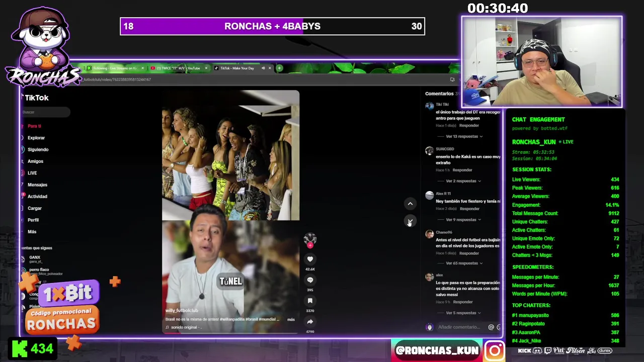Open alex commenter avatar
The height and width of the screenshot is (362, 644).
click(x=429, y=277)
